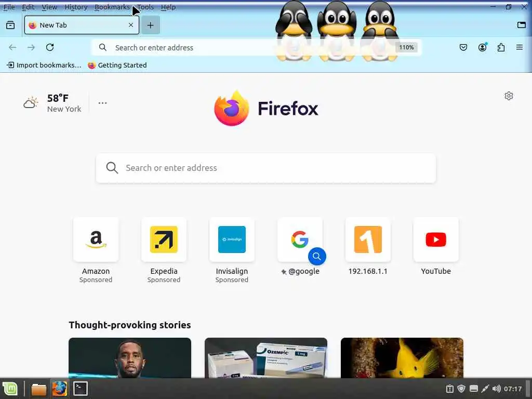Open the Linux Mint start menu
Screen dimensions: 532x399
click(x=10, y=389)
